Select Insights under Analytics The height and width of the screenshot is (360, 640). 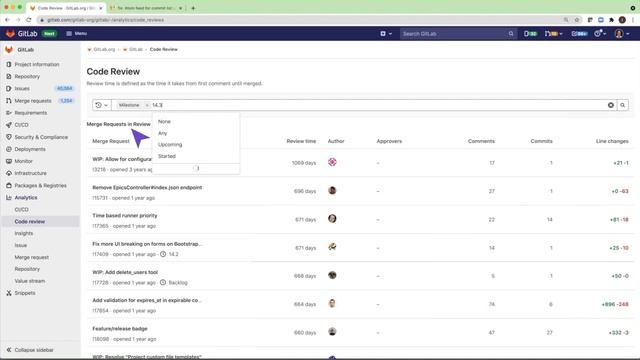(24, 233)
